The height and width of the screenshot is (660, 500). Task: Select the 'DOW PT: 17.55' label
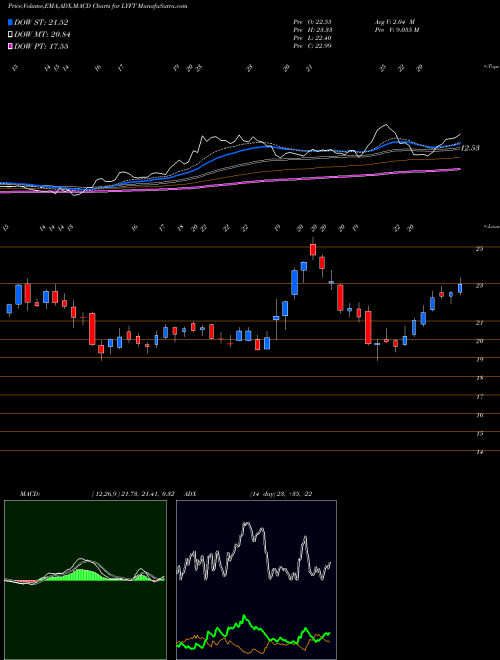[x=41, y=46]
